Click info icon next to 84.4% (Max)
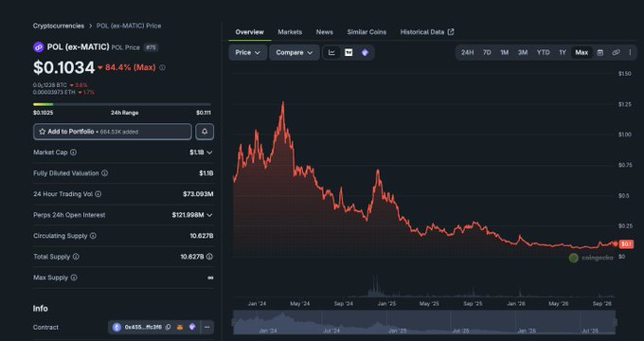The width and height of the screenshot is (644, 341). pos(162,68)
